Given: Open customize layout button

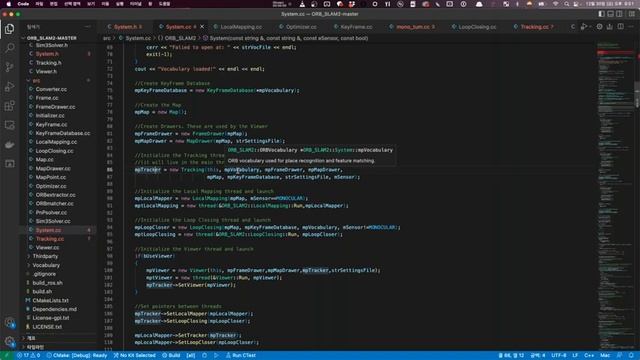Looking at the screenshot, I should [631, 14].
